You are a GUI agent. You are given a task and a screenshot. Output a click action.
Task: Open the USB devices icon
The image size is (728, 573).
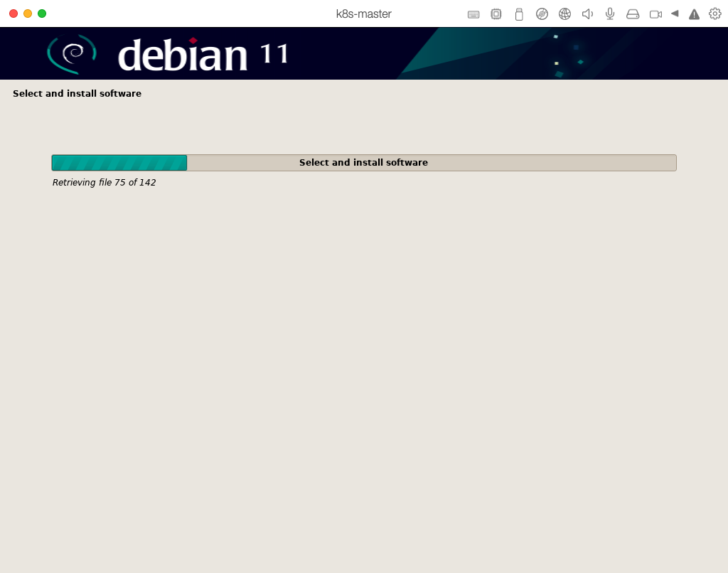[x=519, y=14]
